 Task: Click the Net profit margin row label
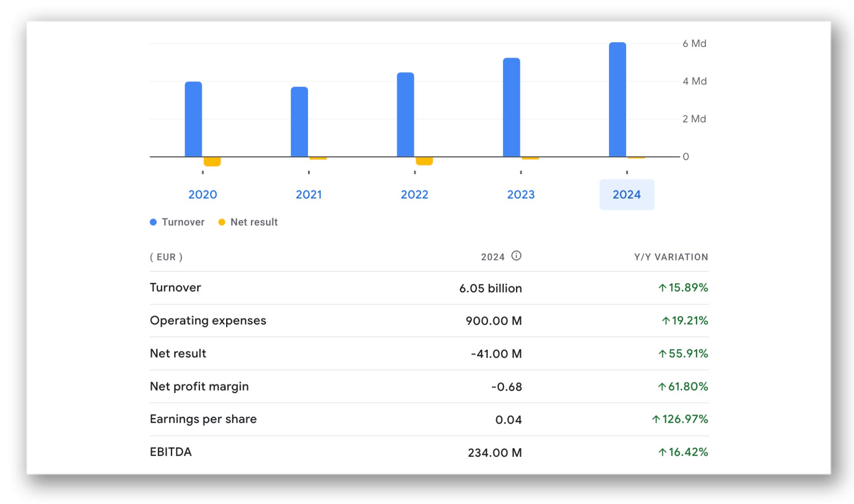pyautogui.click(x=199, y=386)
